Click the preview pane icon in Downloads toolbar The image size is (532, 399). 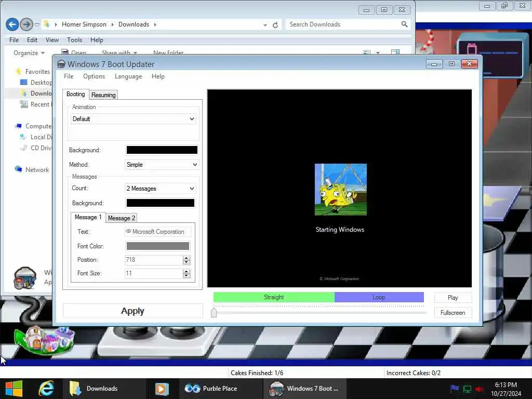click(x=395, y=52)
